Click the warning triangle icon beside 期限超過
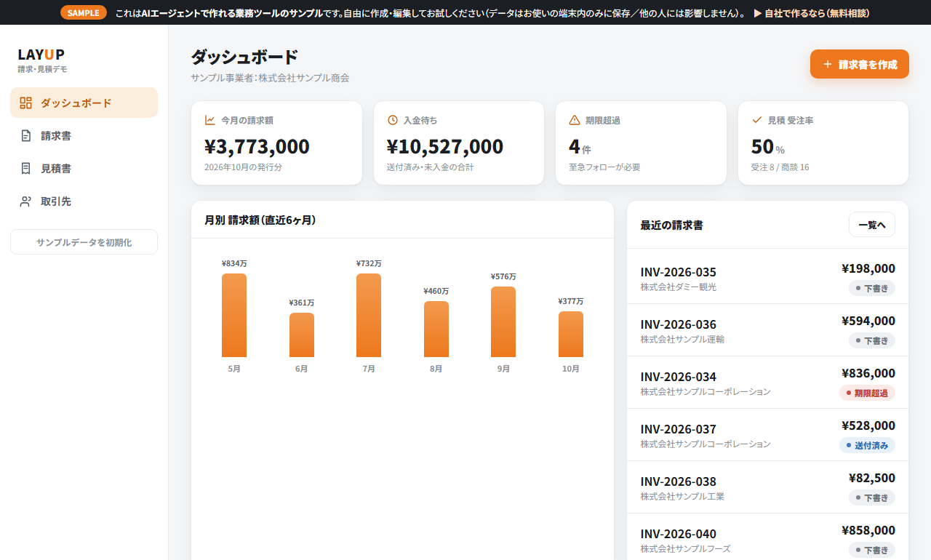This screenshot has width=931, height=560. [575, 120]
